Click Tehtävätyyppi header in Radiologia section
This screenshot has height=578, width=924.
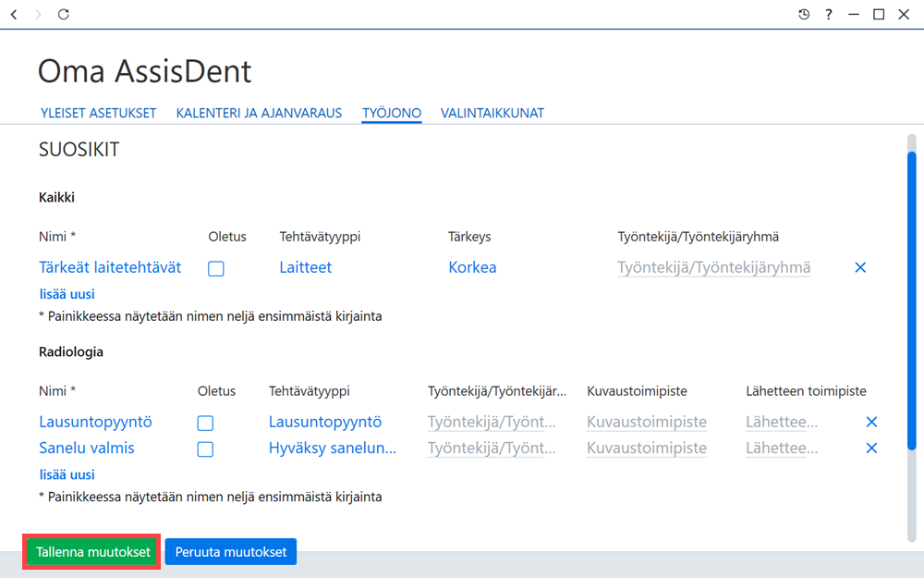[309, 391]
